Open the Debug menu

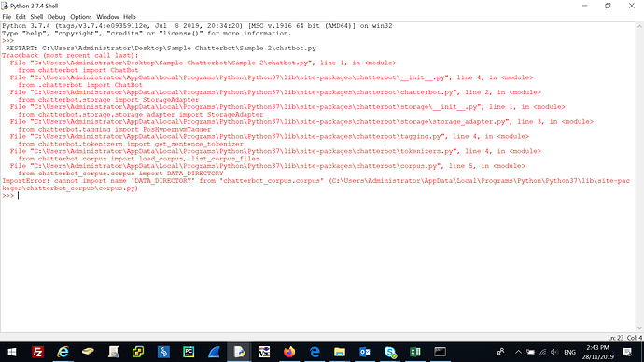click(x=56, y=17)
